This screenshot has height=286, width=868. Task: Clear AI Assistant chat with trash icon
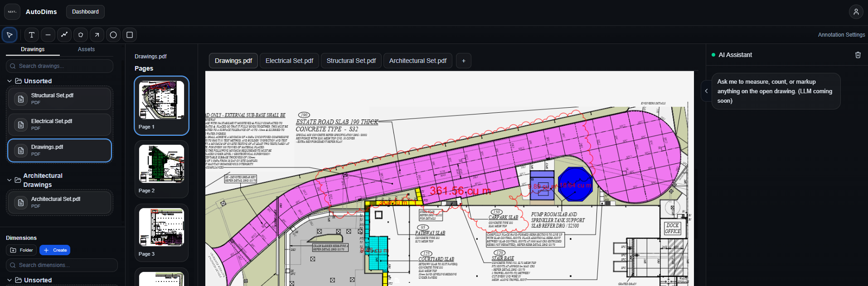tap(858, 55)
